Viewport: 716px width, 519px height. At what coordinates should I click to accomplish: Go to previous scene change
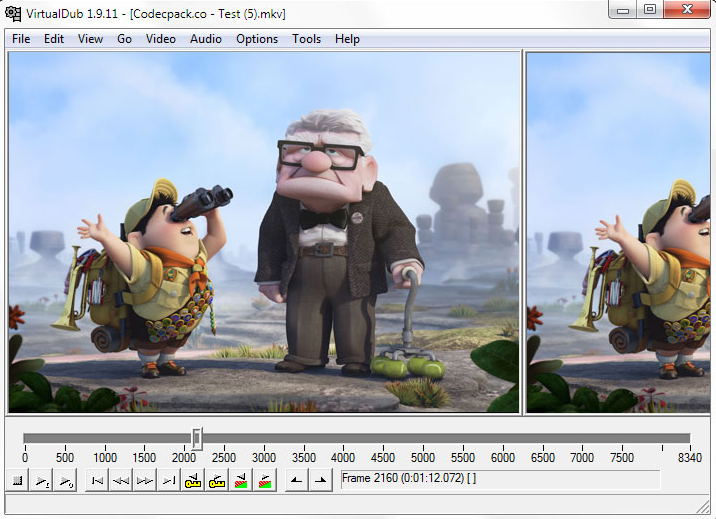[x=241, y=480]
